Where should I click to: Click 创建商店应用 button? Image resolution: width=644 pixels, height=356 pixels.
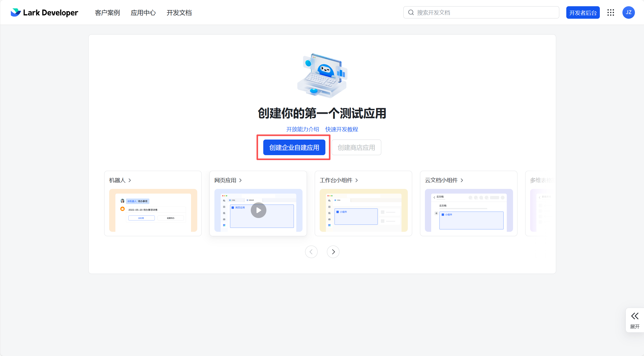click(356, 147)
